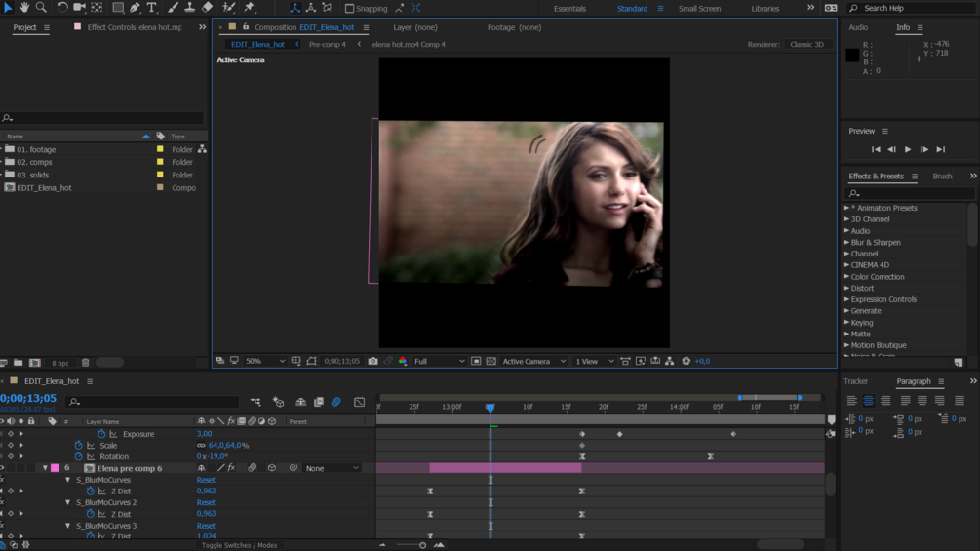Screen dimensions: 980x551
Task: Jump to first frame in Preview
Action: coord(876,150)
